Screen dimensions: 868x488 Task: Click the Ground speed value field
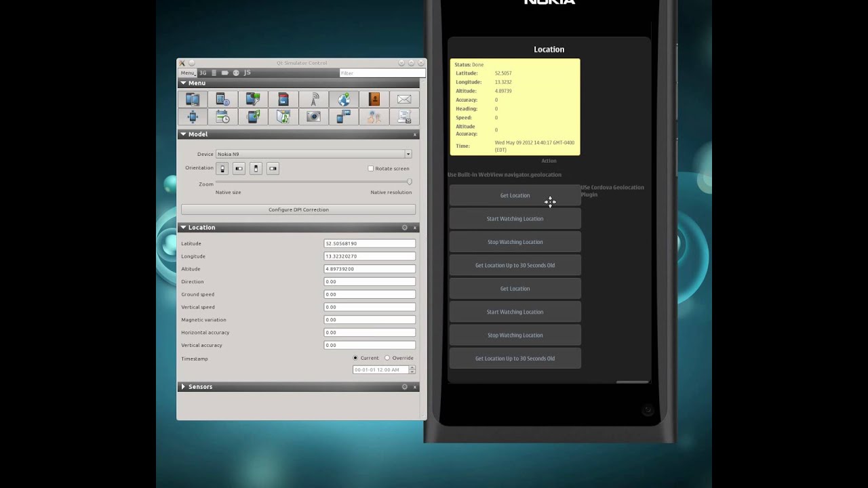point(370,294)
